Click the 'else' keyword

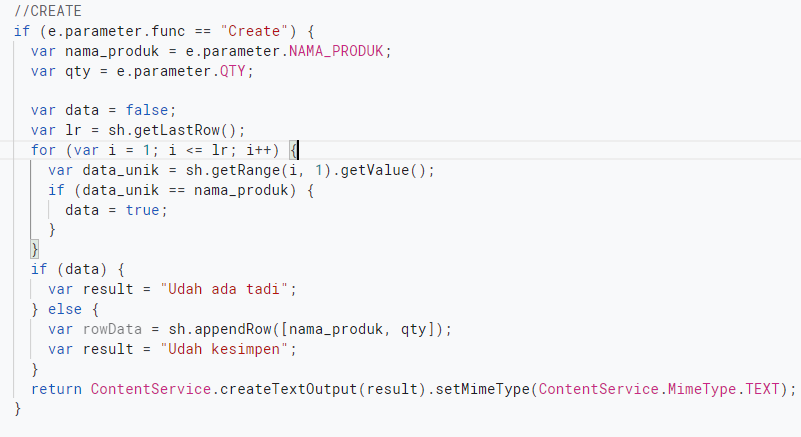pos(68,309)
